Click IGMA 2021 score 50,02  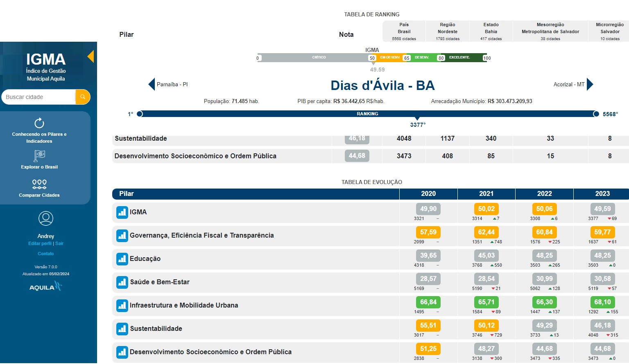click(486, 209)
